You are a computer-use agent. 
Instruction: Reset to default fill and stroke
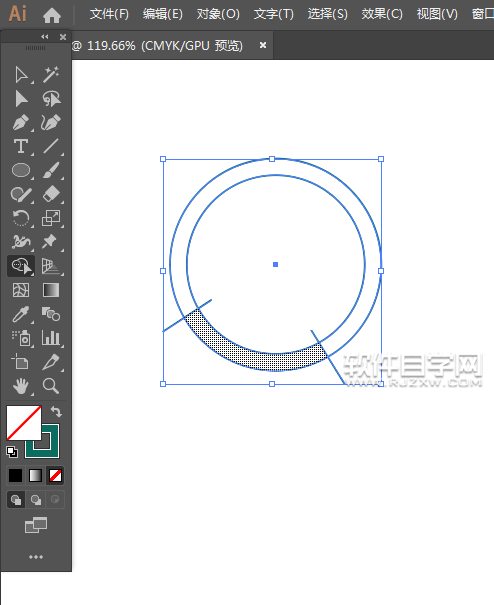(12, 452)
